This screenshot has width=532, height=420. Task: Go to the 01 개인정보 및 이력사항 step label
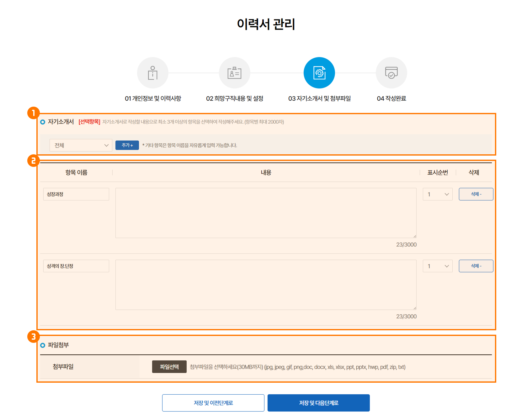coord(153,98)
